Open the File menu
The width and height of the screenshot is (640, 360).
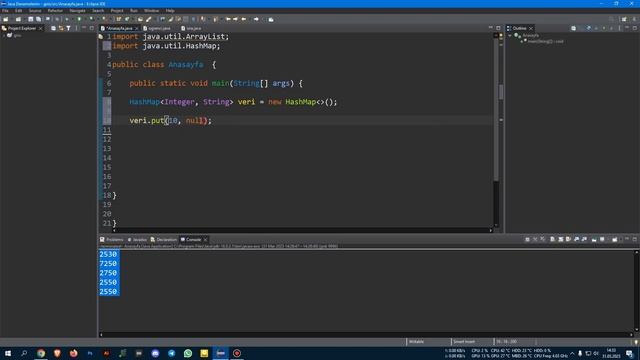(5, 11)
